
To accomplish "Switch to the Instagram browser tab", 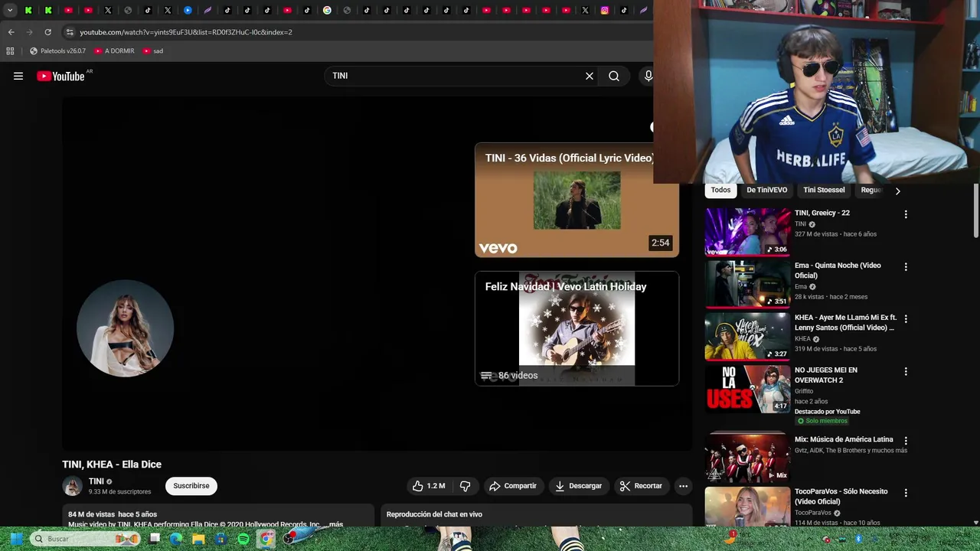I will pos(605,10).
